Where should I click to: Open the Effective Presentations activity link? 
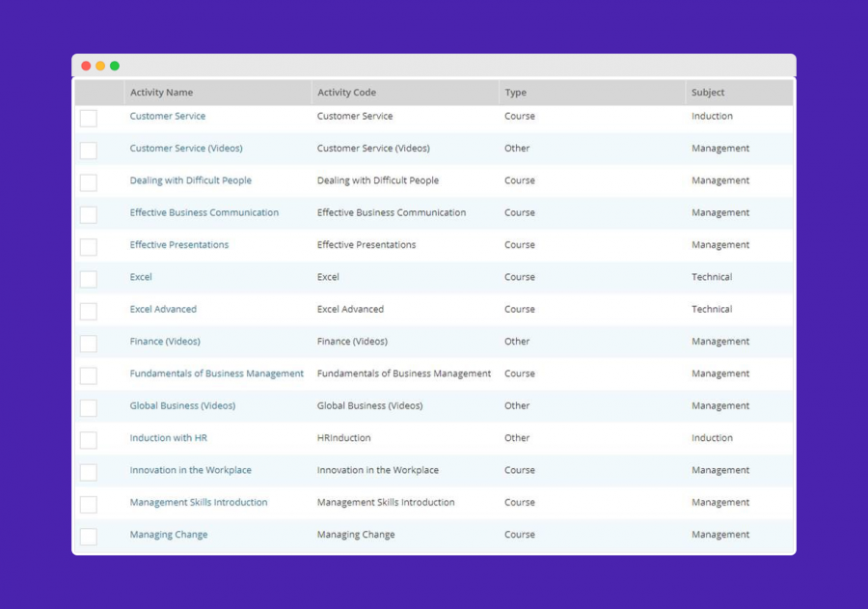click(178, 244)
